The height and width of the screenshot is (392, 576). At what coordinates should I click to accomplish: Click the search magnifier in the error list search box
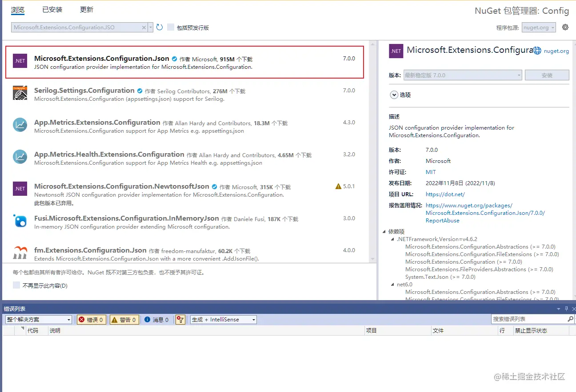[x=571, y=319]
